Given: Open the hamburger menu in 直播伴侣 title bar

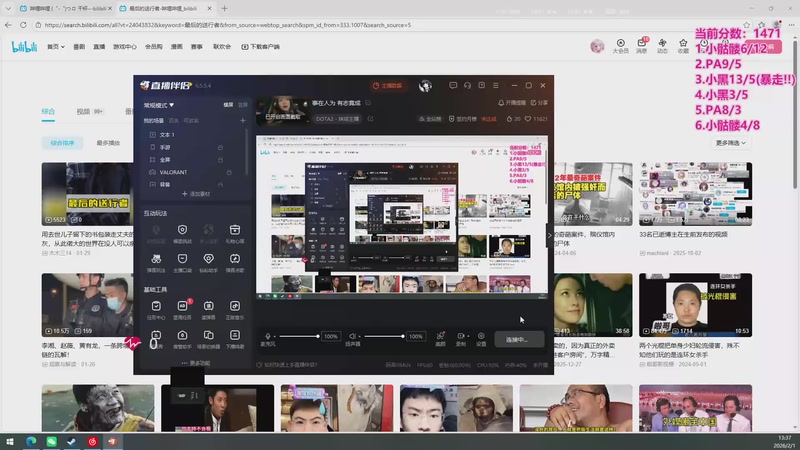Looking at the screenshot, I should tap(496, 85).
